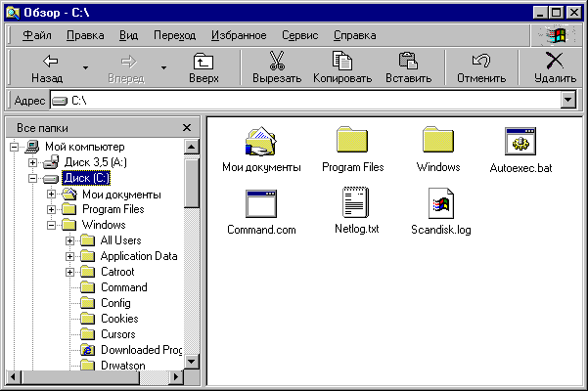Expand Мои документы in the tree
Image resolution: width=588 pixels, height=391 pixels.
click(x=51, y=194)
